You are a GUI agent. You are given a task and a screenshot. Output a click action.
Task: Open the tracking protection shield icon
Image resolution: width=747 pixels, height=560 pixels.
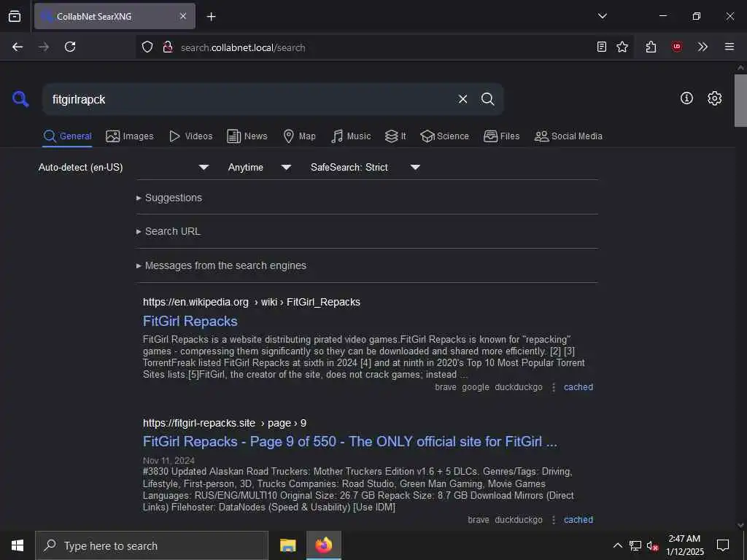(x=147, y=47)
